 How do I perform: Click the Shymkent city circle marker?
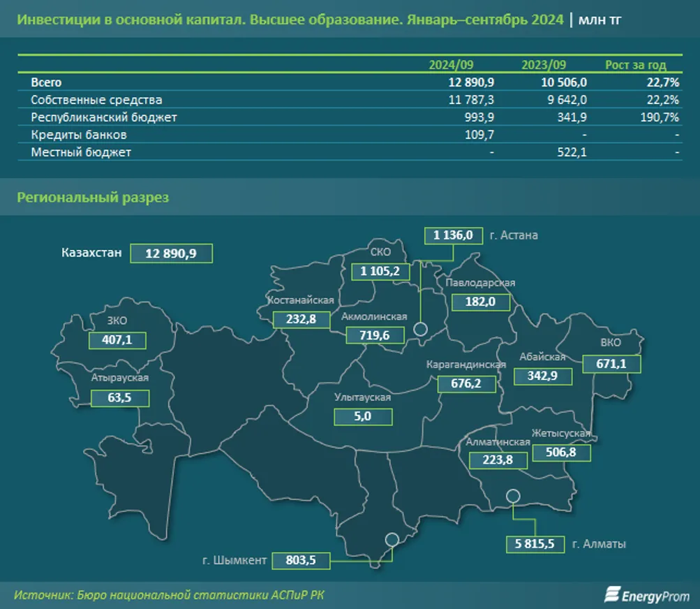click(x=392, y=539)
